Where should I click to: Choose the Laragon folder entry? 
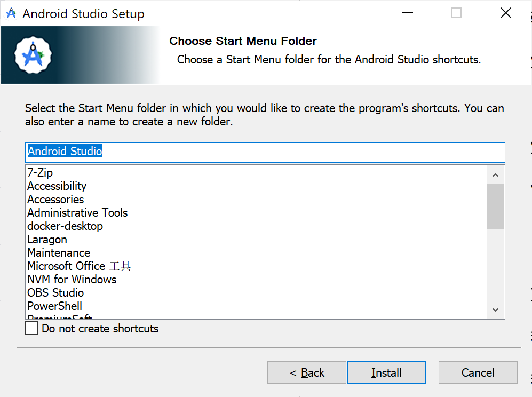(47, 240)
